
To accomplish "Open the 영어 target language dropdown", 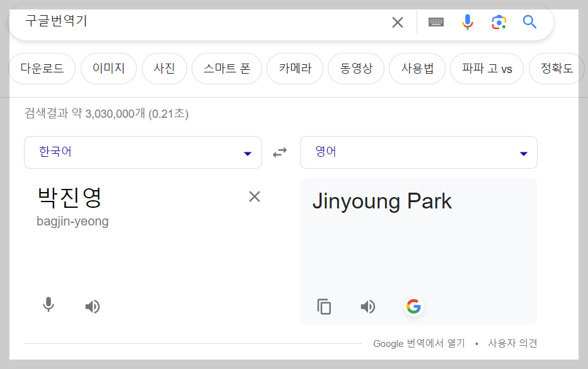I will click(x=418, y=152).
